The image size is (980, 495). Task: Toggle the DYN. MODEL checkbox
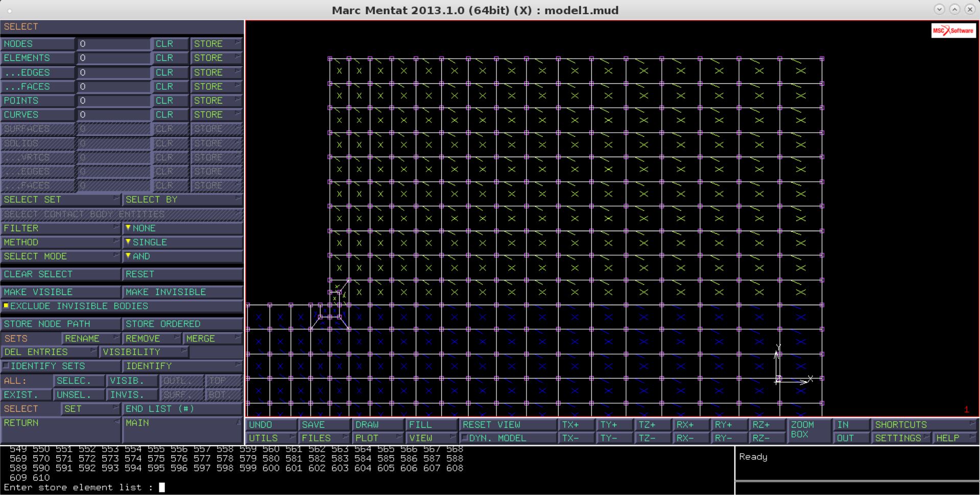pos(508,438)
